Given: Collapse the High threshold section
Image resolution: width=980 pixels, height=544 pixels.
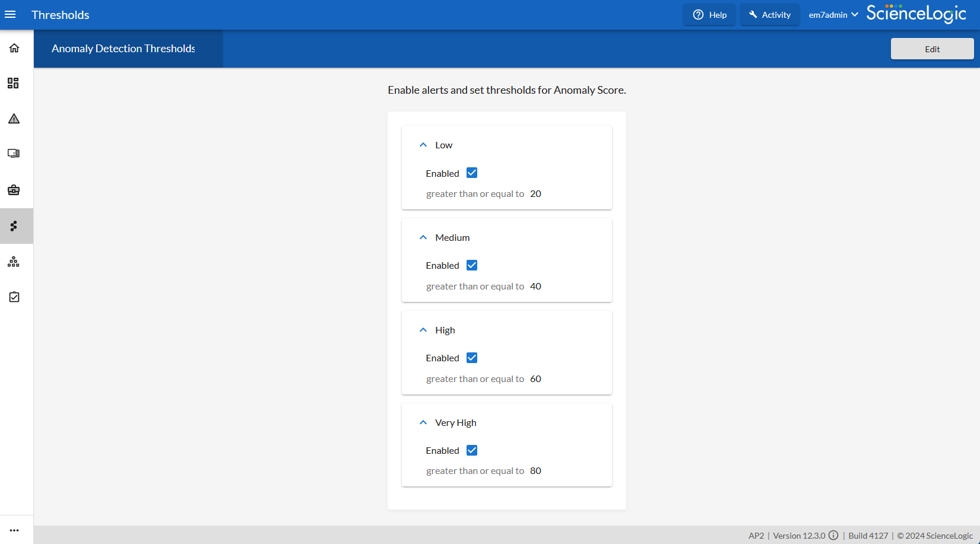Looking at the screenshot, I should coord(423,330).
